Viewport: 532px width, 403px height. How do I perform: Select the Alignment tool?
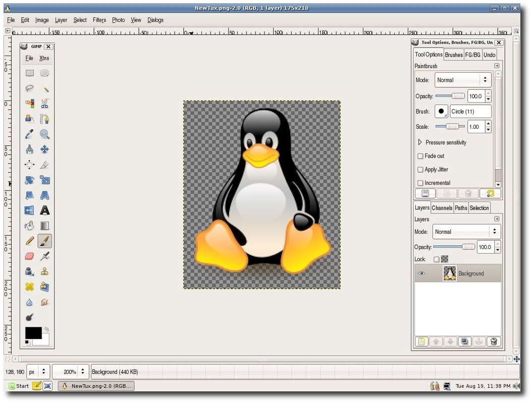[x=29, y=165]
